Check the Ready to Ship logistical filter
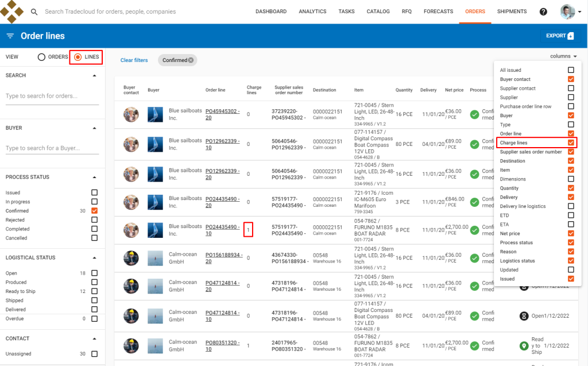This screenshot has width=588, height=366. (x=95, y=291)
